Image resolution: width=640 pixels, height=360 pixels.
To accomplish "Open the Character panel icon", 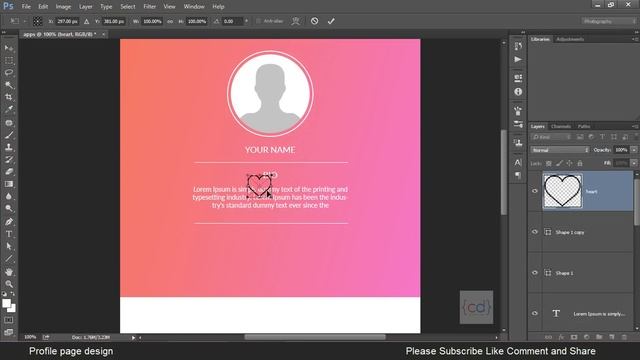I will click(518, 162).
